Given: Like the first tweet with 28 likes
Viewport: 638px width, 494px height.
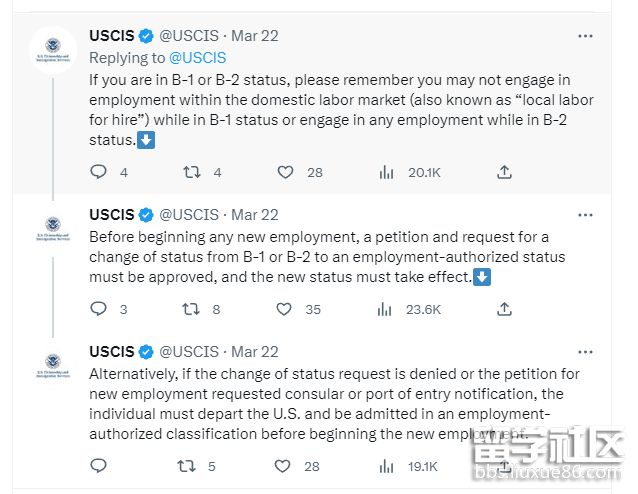Looking at the screenshot, I should (285, 172).
